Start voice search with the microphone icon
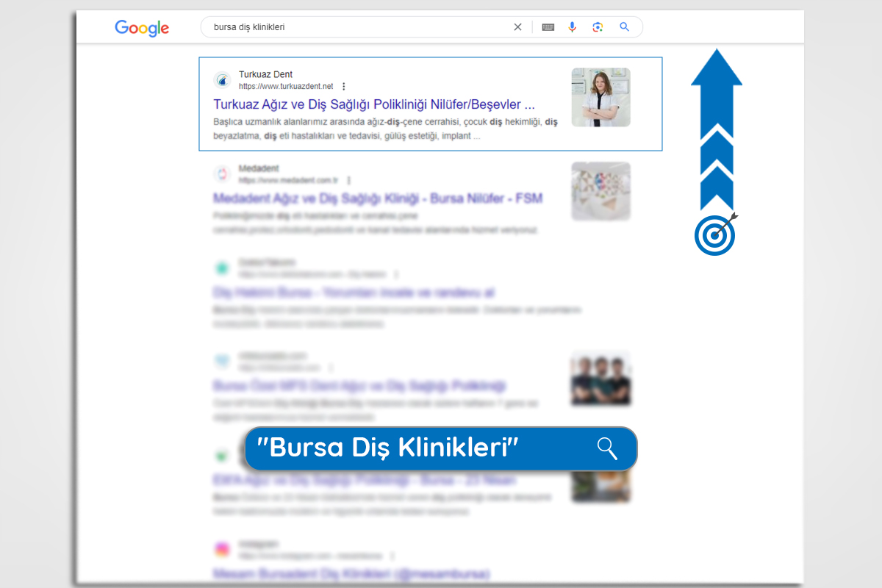The height and width of the screenshot is (588, 882). (x=573, y=27)
